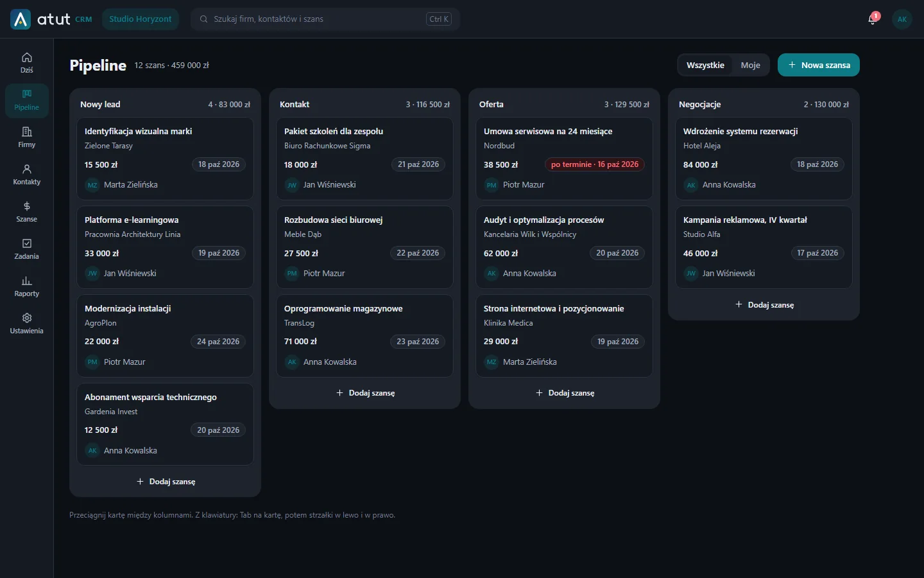Image resolution: width=924 pixels, height=578 pixels.
Task: Add a deal in Negocjacje column
Action: [764, 305]
